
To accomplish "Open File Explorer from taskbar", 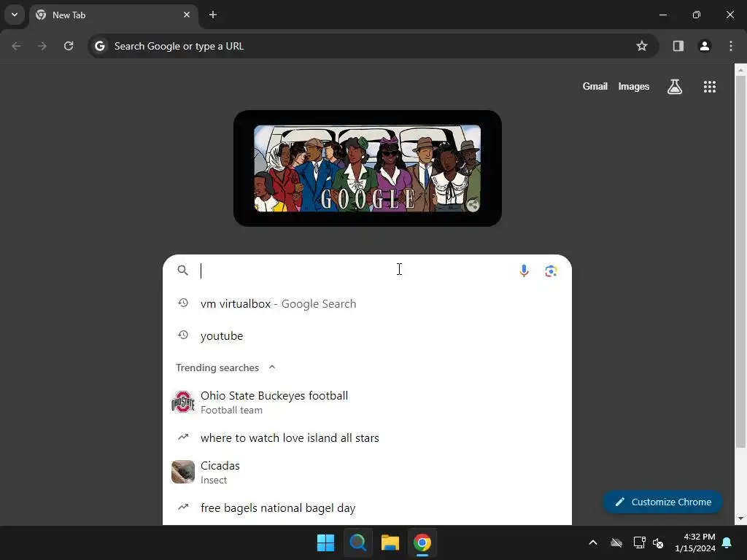I will [390, 542].
